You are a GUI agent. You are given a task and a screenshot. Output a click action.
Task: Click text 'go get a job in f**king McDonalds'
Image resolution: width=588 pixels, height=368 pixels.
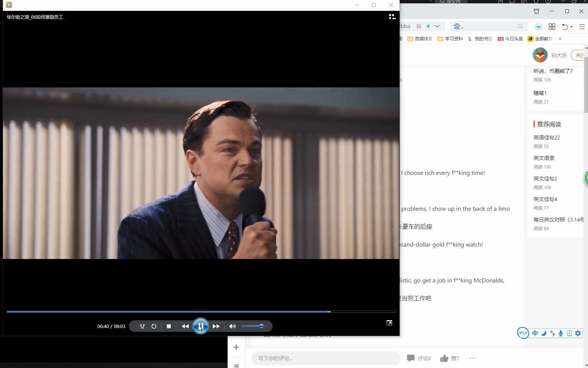(x=459, y=280)
